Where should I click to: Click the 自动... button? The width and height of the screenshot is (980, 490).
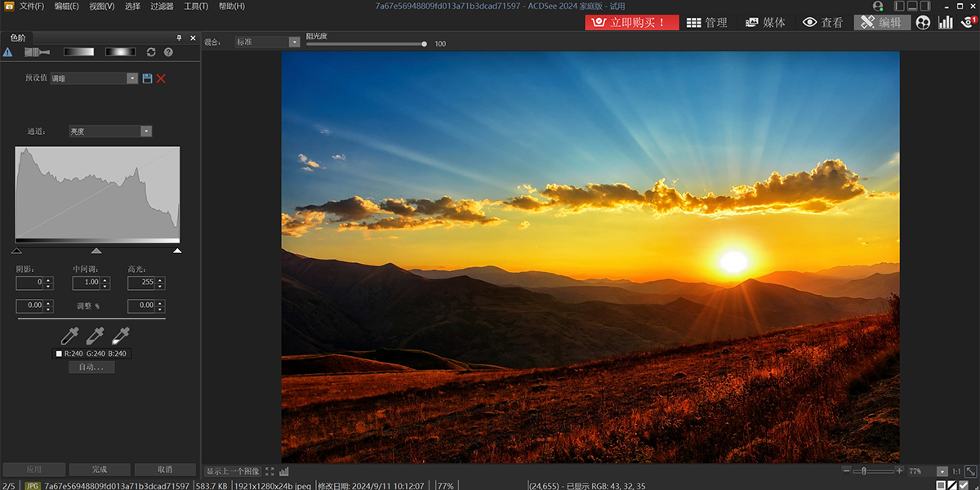click(91, 367)
